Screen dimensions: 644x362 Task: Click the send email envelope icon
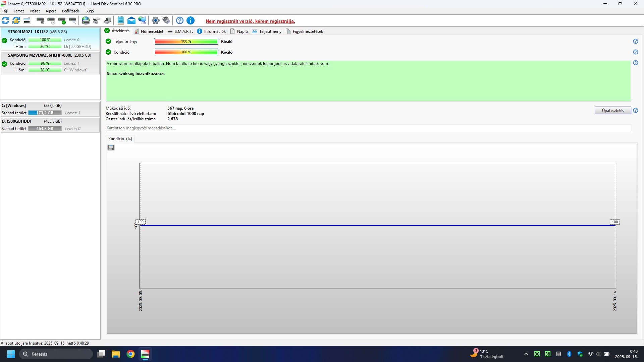pos(131,21)
